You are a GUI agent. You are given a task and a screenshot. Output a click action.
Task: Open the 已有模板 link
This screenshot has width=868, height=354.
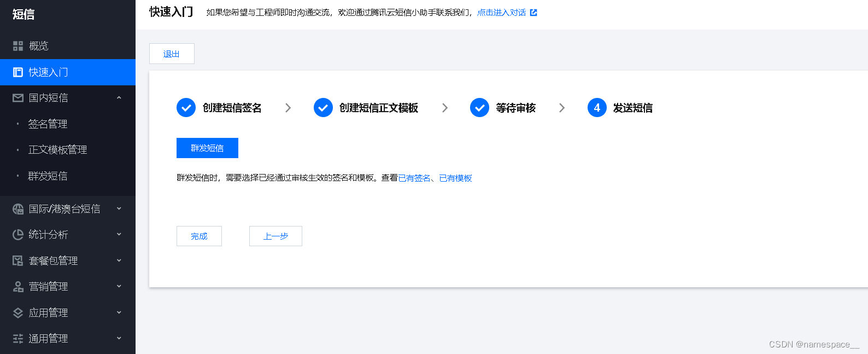point(455,178)
